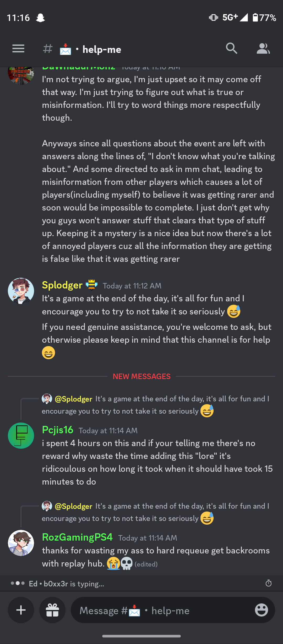Jump to replied message above RozGamingPS4
This screenshot has height=644, width=283.
point(156,512)
